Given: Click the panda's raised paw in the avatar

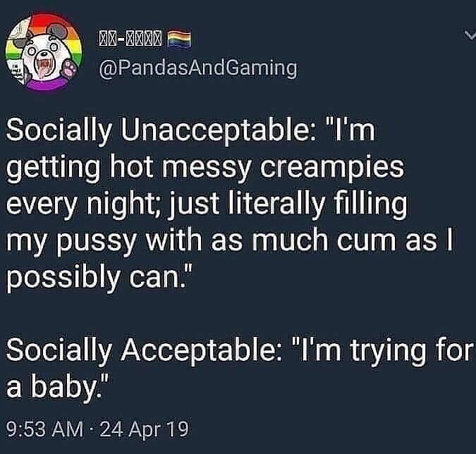Looking at the screenshot, I should [70, 68].
